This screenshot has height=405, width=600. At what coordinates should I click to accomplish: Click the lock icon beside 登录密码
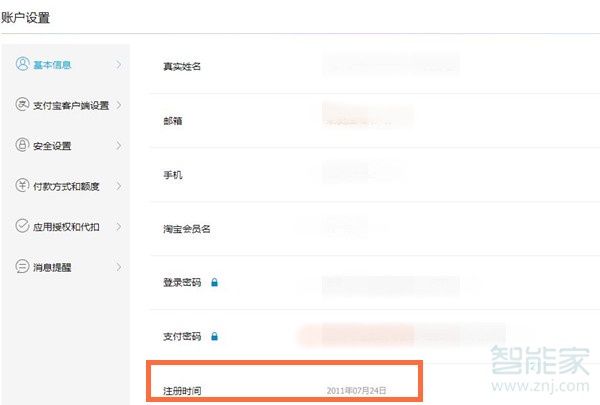pos(214,283)
